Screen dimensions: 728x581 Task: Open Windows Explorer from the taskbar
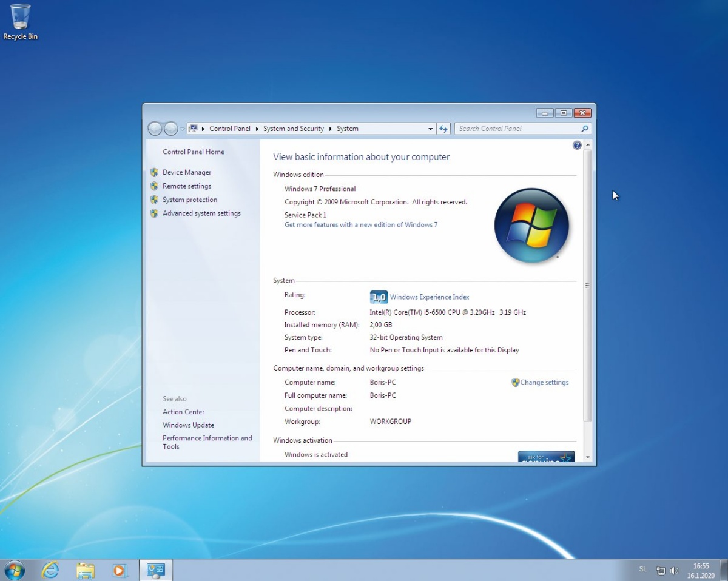point(86,570)
